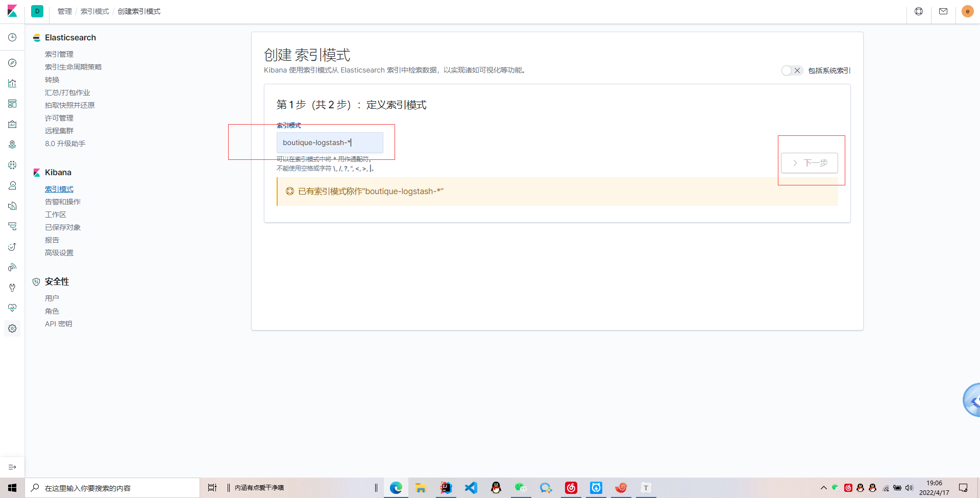Open the newsfeed mail icon
This screenshot has height=498, width=980.
pos(943,11)
